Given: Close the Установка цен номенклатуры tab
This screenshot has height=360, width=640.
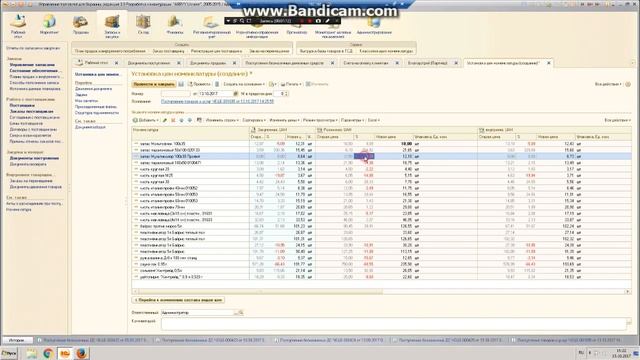Looking at the screenshot, I should 549,63.
